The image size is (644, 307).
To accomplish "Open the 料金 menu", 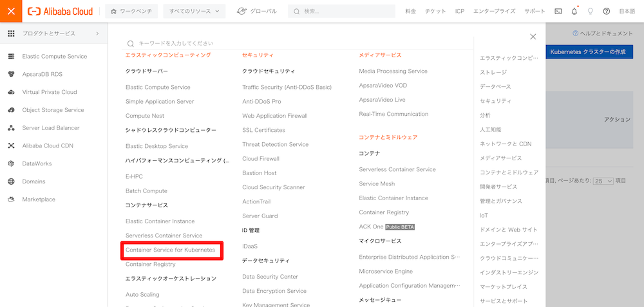I will 410,12.
